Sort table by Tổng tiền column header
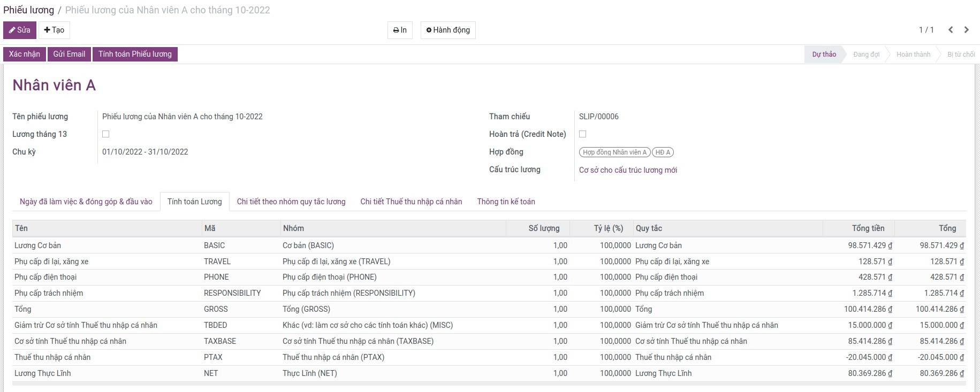Viewport: 980px width, 392px height. coord(868,228)
